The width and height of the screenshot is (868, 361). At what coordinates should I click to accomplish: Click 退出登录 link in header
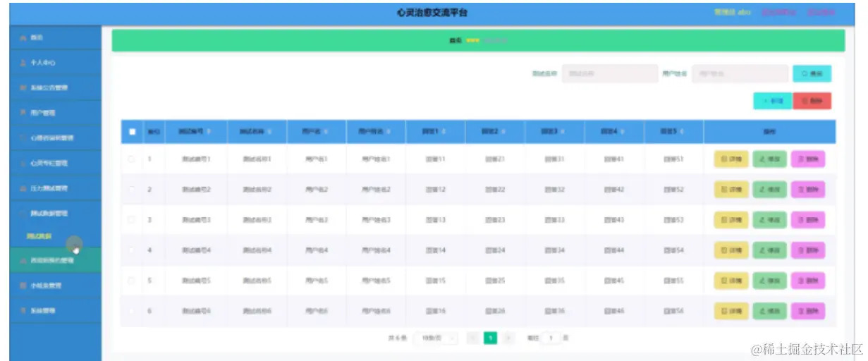(821, 12)
